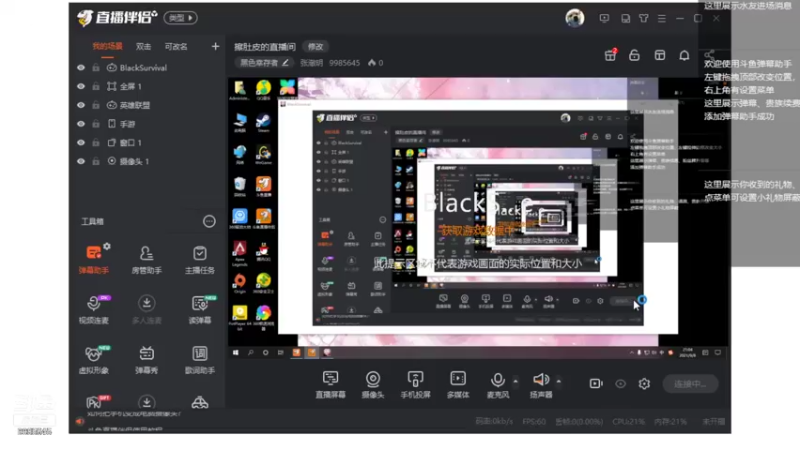Open the PK tool icon
The height and width of the screenshot is (450, 800).
coord(94,403)
